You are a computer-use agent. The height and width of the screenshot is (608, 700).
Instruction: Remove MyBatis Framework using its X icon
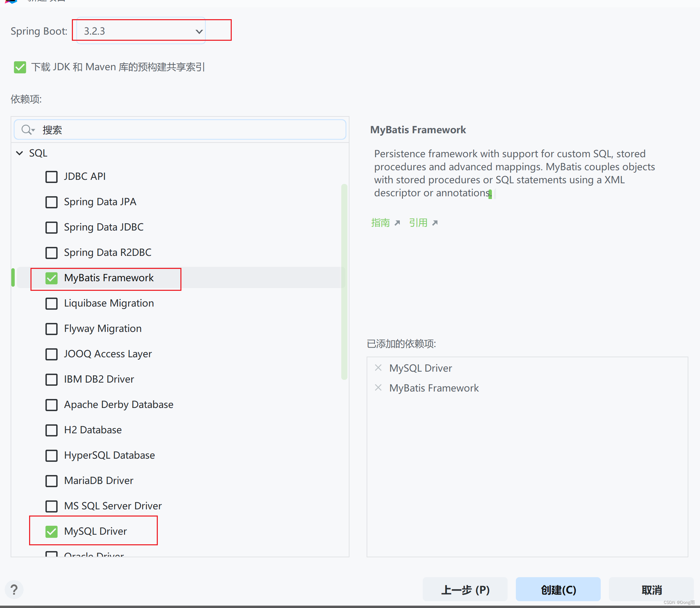(378, 388)
